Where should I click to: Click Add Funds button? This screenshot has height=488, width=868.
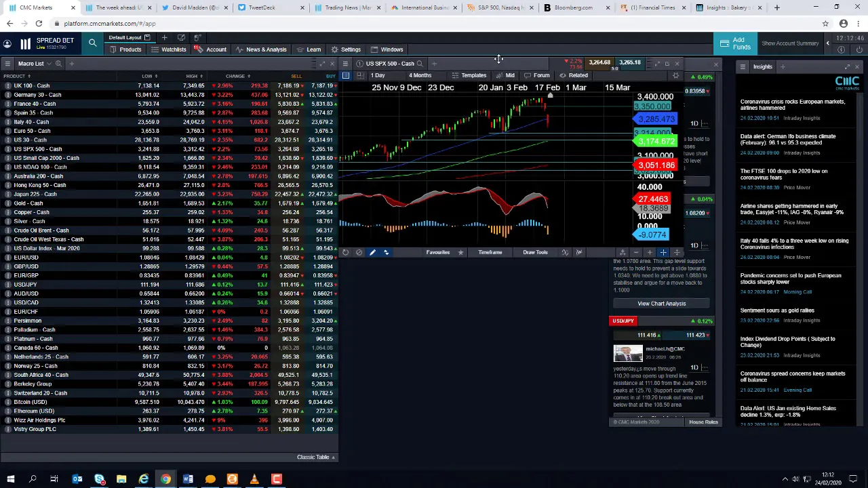pos(736,43)
